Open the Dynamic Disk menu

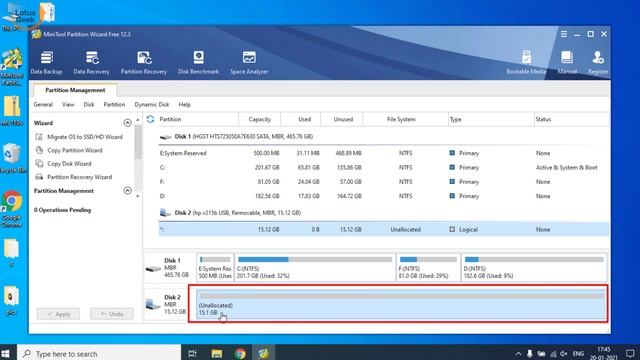pyautogui.click(x=152, y=104)
